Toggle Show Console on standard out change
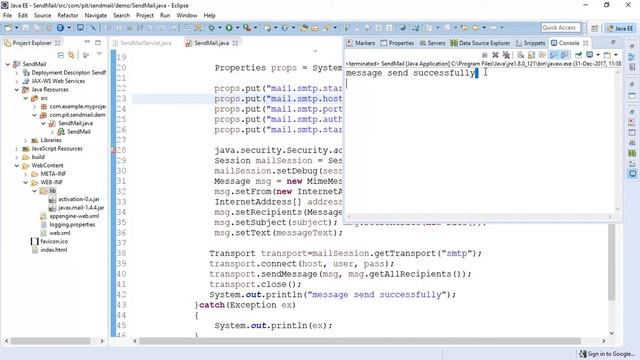Screen dimensions: 640x360 (553, 55)
